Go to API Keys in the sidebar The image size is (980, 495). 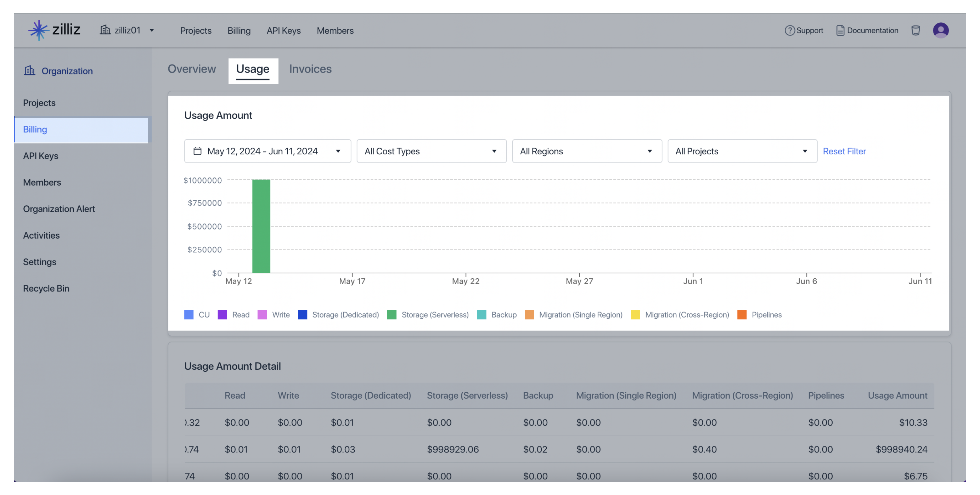click(40, 156)
